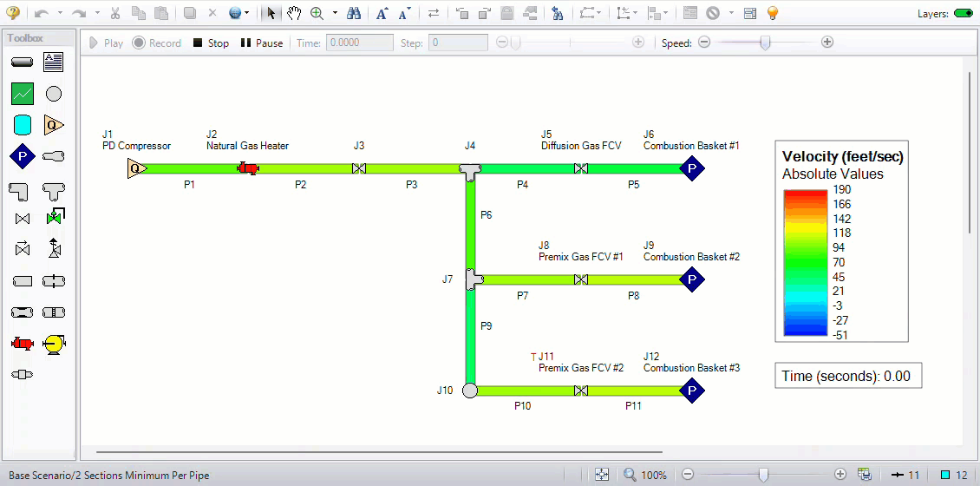Image resolution: width=980 pixels, height=486 pixels.
Task: Click the Delete X toolbar icon
Action: point(212,12)
